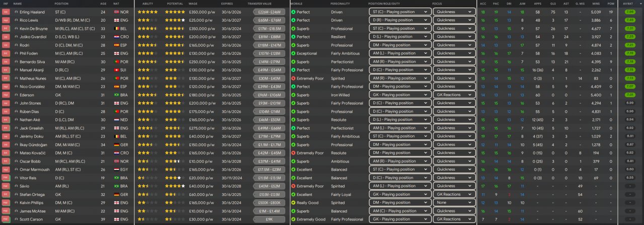The image size is (644, 225).
Task: Click the 7.96 average rating badge for Haaland
Action: click(x=629, y=11)
